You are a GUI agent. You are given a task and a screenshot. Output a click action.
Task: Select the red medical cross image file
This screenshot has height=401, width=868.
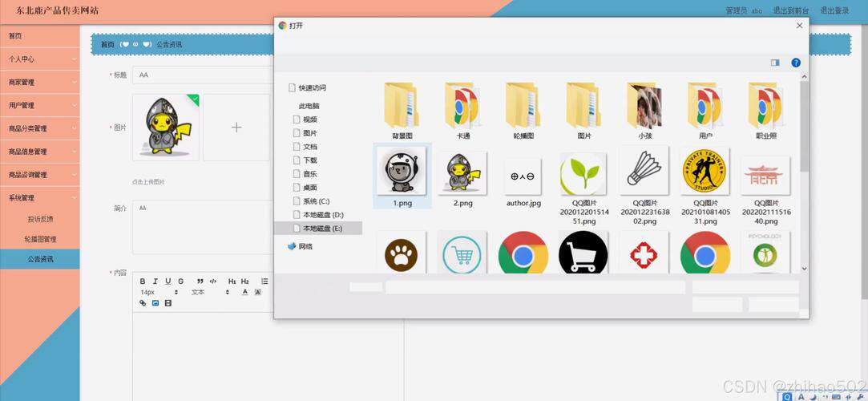pos(644,253)
